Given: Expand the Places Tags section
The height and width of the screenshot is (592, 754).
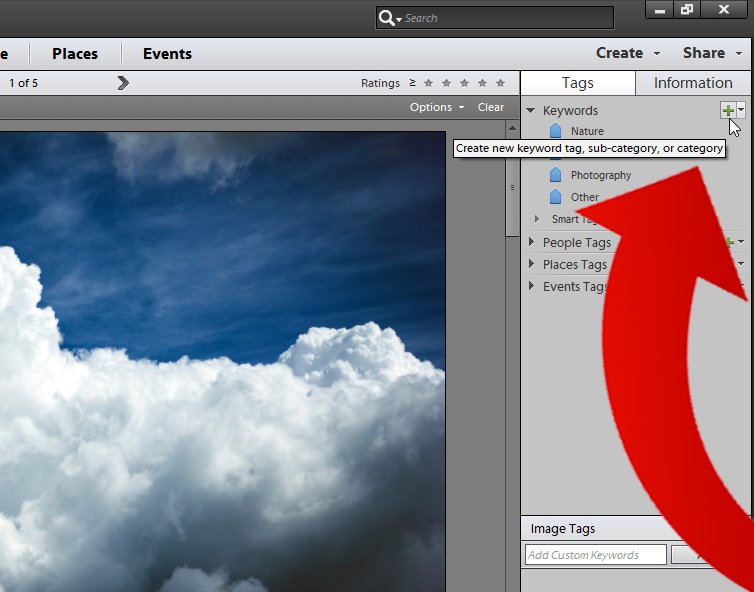Looking at the screenshot, I should coord(531,264).
